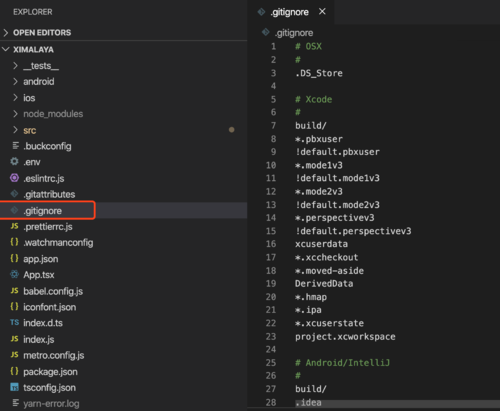Click the braces icon beside .watchmanconfig

pos(14,242)
